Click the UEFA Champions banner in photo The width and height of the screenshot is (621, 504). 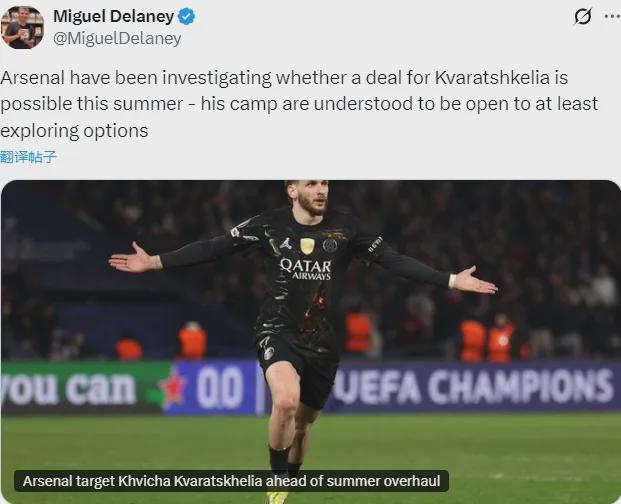coord(473,387)
